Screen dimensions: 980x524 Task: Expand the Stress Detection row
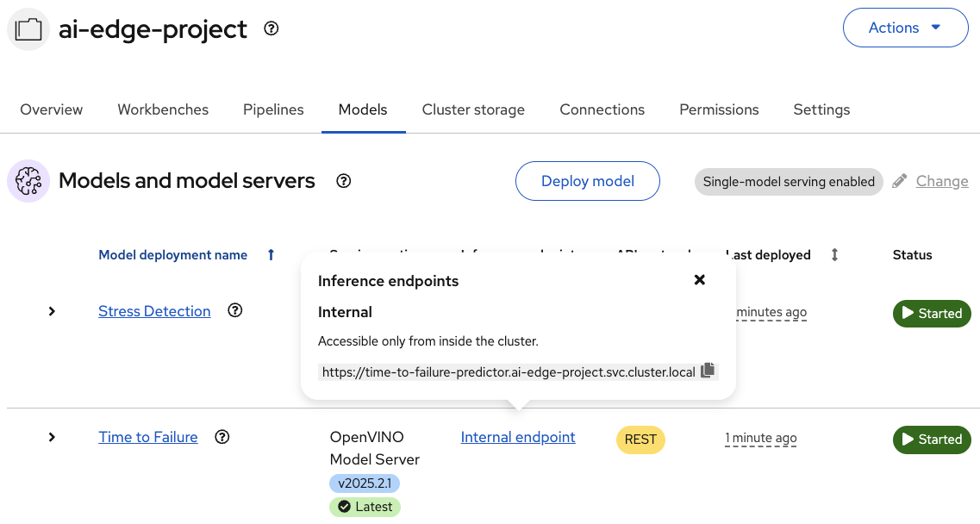(52, 311)
